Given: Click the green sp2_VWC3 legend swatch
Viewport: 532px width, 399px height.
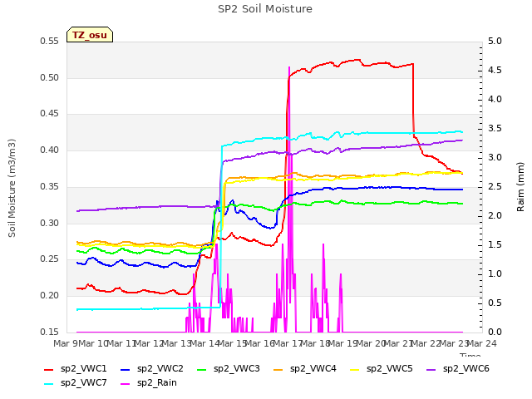Looking at the screenshot, I should tap(202, 369).
